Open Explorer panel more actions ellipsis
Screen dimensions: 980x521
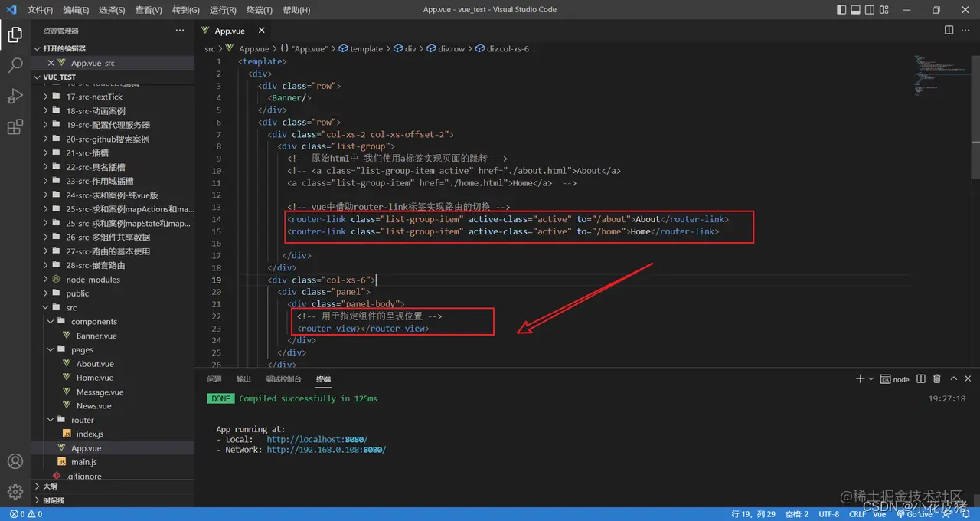180,30
